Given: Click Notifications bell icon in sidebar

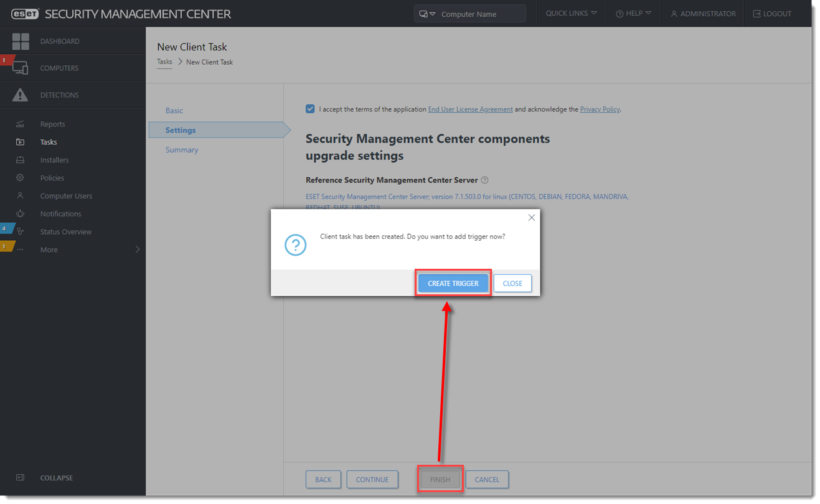Looking at the screenshot, I should coord(20,213).
